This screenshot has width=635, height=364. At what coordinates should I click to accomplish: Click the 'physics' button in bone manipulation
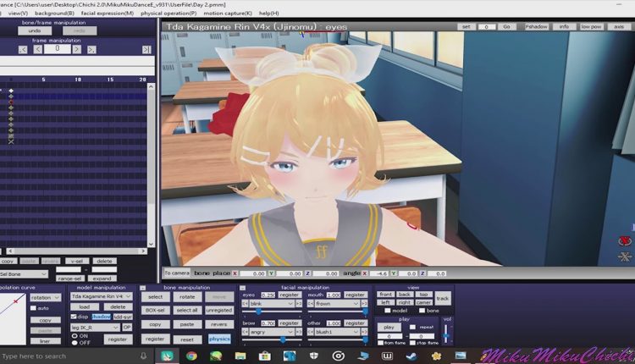(219, 339)
